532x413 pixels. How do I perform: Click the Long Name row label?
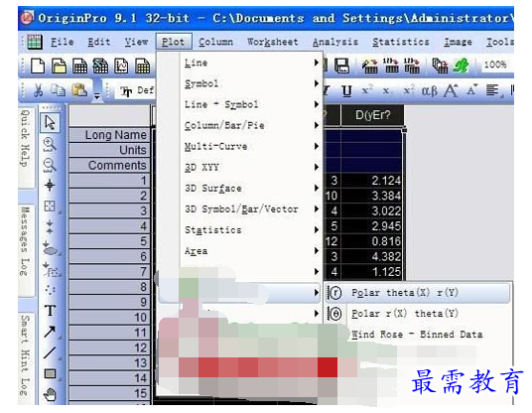tap(109, 135)
